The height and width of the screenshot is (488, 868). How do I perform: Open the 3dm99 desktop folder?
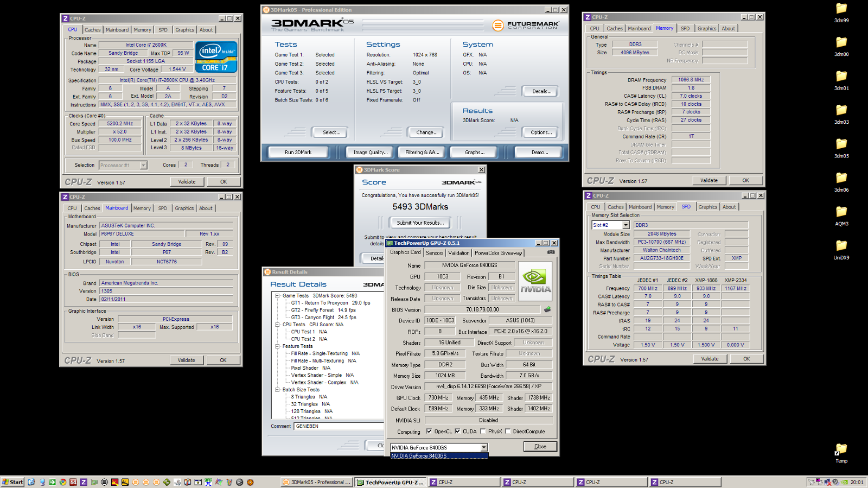[841, 13]
